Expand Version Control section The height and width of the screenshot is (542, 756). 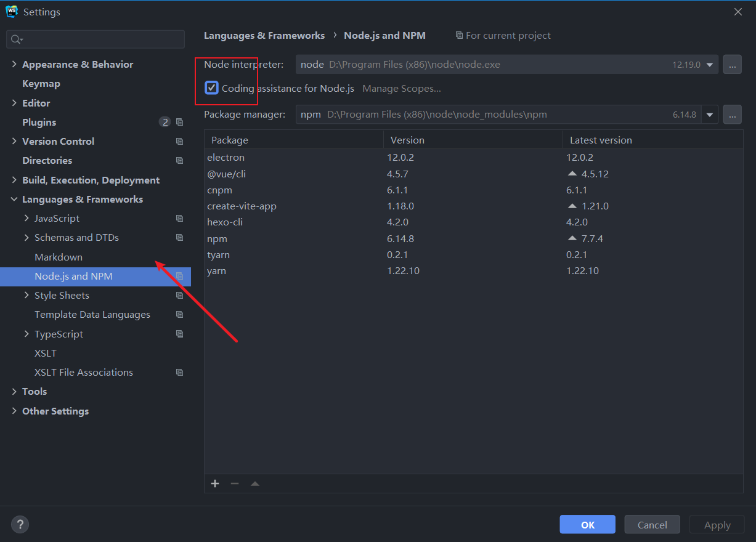pos(14,141)
